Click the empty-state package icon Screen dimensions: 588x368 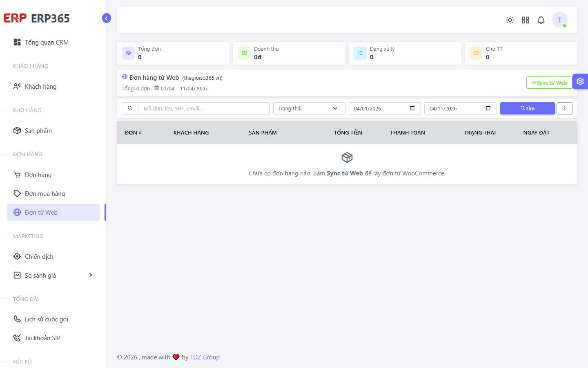pyautogui.click(x=347, y=157)
